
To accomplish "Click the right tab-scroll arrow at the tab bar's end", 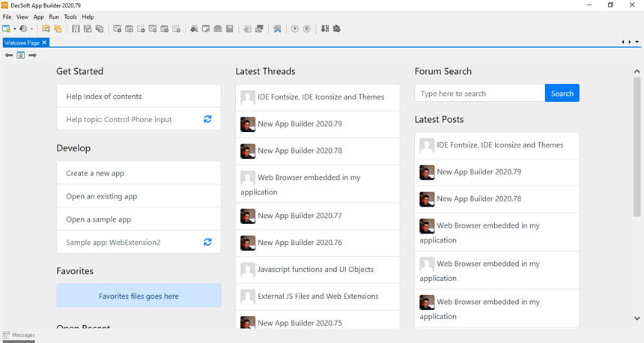I will (x=630, y=42).
